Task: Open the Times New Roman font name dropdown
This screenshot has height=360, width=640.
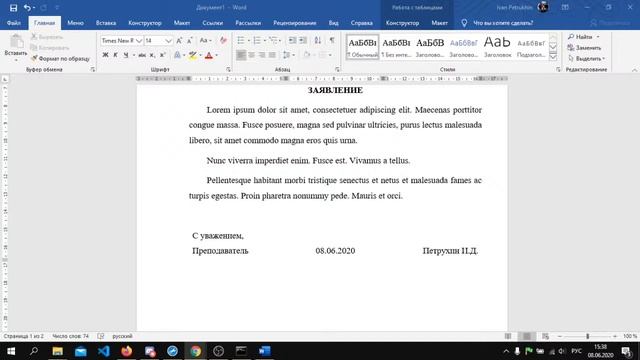Action: (139, 41)
